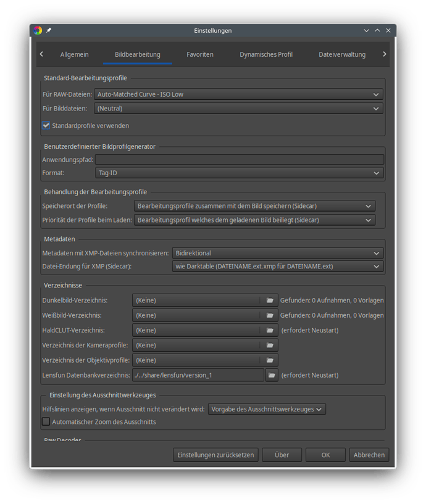Browse folder for Weißbild-Verzeichnis

270,315
